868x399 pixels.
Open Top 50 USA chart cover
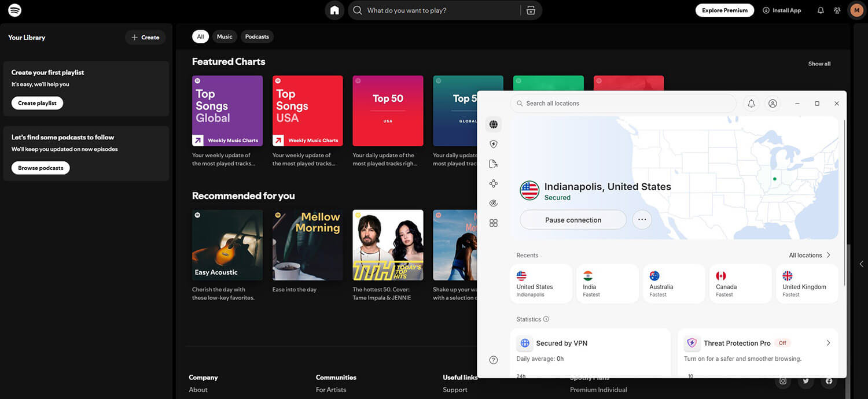pyautogui.click(x=388, y=111)
